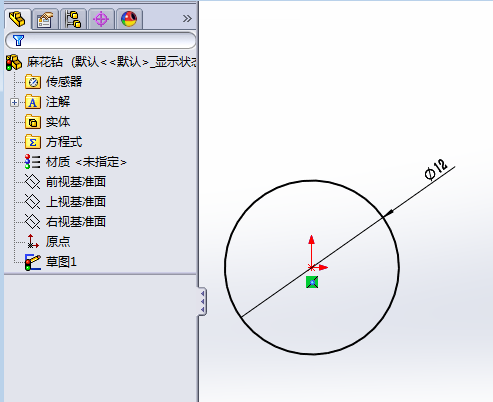
Task: Click the green coincident relation icon
Action: click(312, 282)
